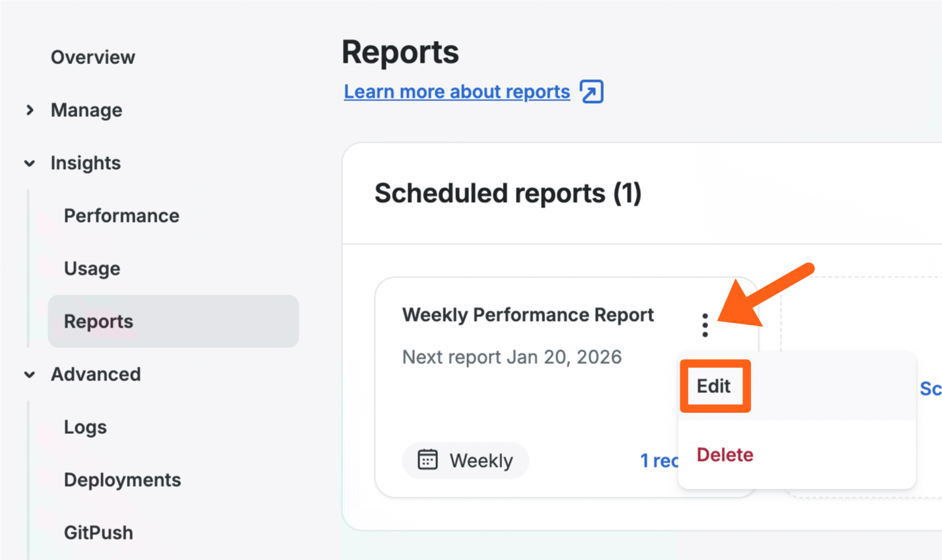Go to Overview in the sidebar
This screenshot has width=942, height=560.
click(92, 57)
